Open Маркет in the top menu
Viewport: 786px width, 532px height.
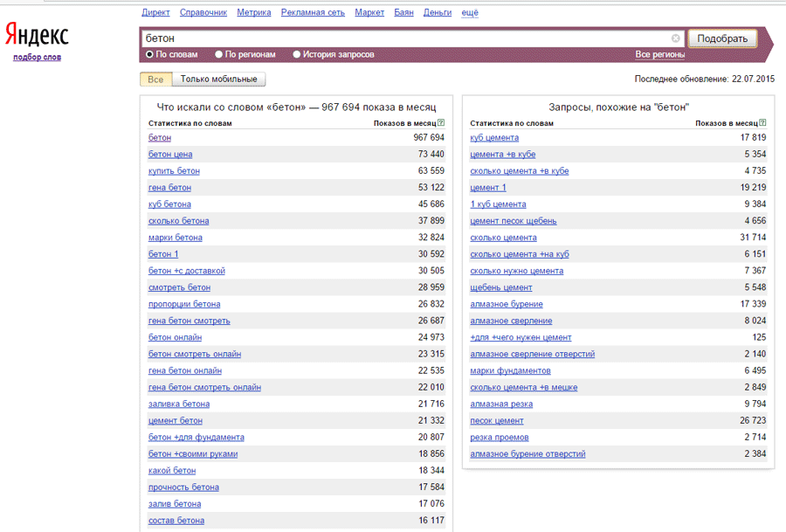coord(369,12)
